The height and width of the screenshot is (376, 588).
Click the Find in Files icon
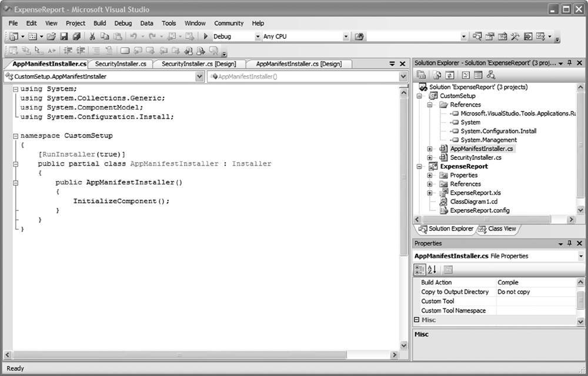click(359, 36)
